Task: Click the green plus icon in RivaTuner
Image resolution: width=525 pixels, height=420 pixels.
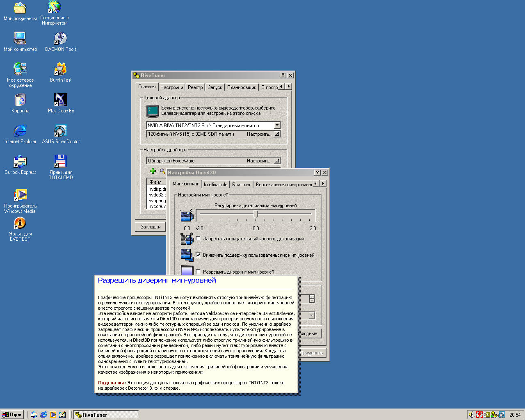Action: 153,171
